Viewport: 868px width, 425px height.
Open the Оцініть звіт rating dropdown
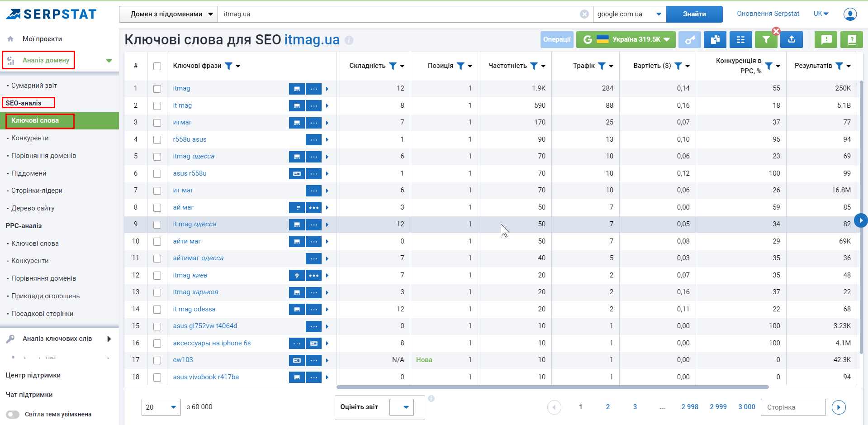[x=402, y=407]
